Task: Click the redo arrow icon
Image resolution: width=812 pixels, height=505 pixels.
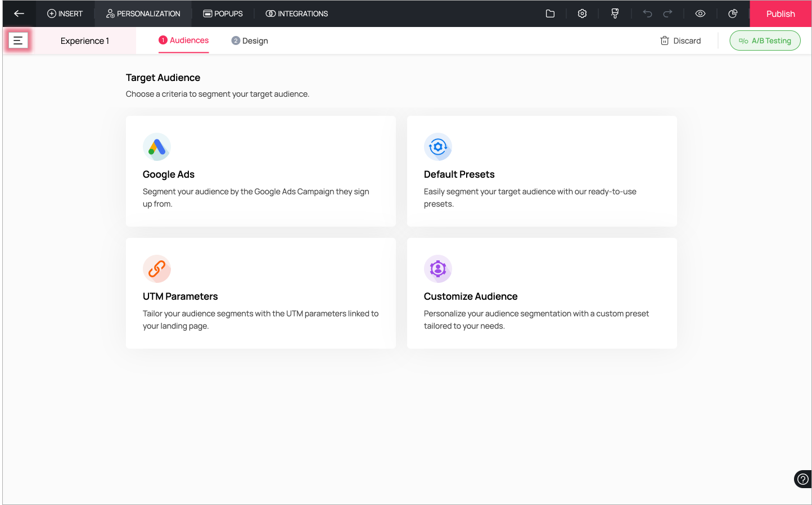Action: click(x=667, y=13)
